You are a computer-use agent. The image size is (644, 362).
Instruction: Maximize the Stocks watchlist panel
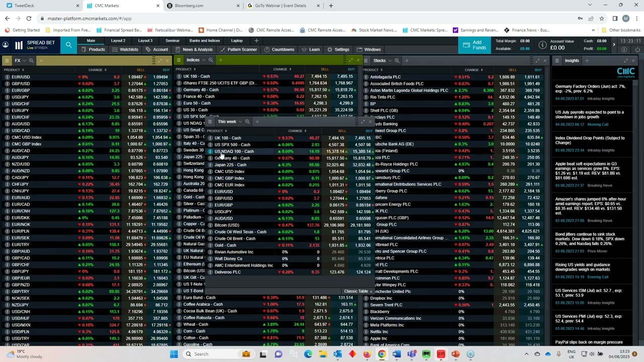point(537,60)
